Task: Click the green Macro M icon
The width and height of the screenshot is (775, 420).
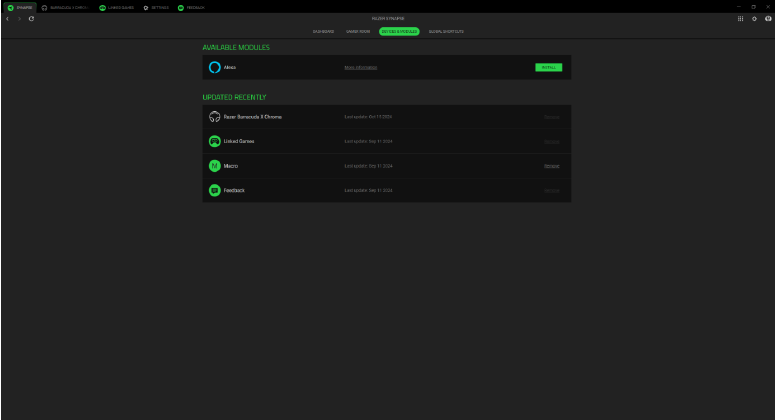Action: coord(215,166)
